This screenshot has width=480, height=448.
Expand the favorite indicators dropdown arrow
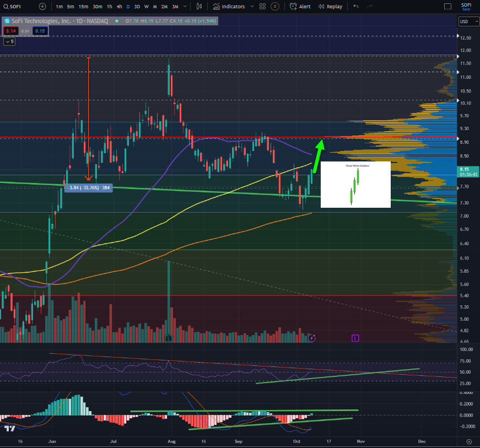(x=252, y=7)
